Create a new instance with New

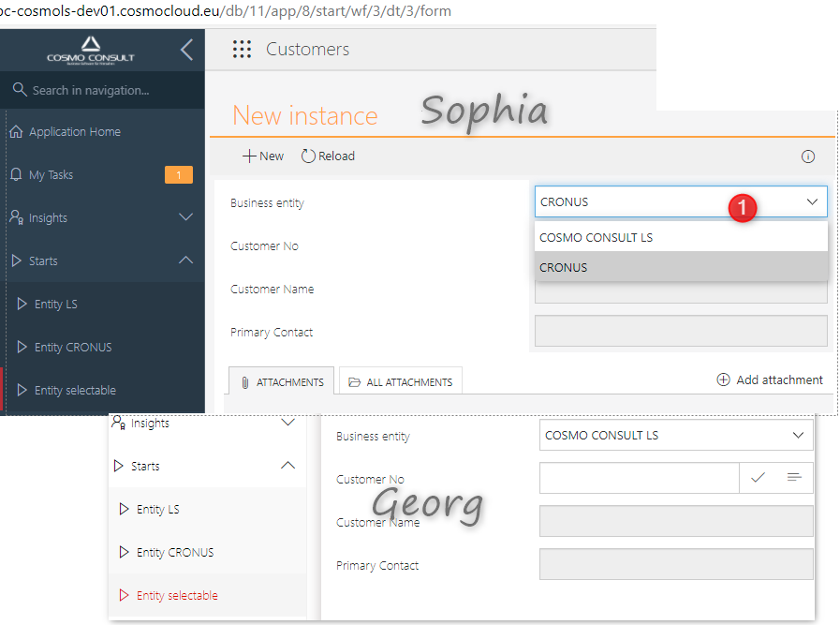point(263,156)
